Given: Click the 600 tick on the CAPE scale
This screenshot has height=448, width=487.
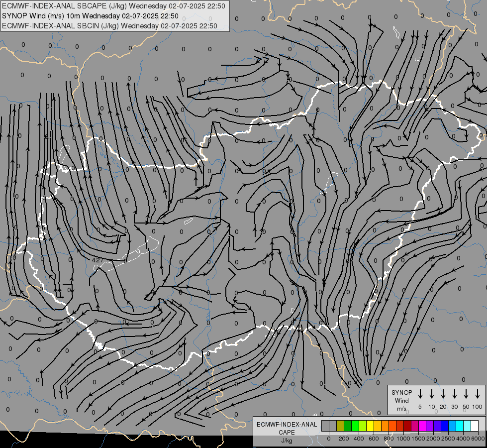Looking at the screenshot, I should (x=374, y=439).
